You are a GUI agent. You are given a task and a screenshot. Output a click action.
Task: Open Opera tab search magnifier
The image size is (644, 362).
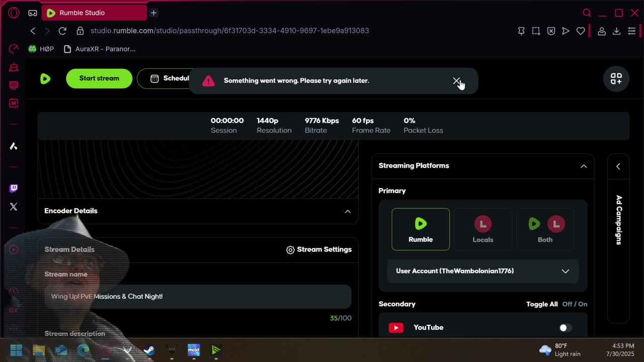(587, 13)
